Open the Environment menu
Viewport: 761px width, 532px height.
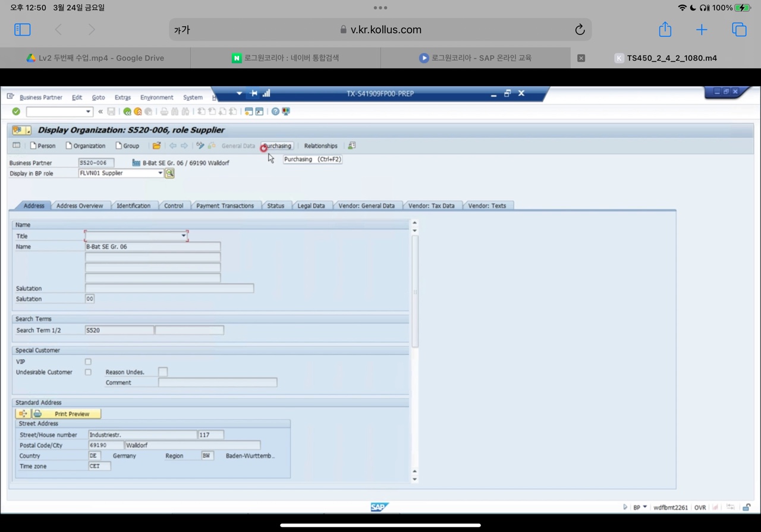point(157,97)
